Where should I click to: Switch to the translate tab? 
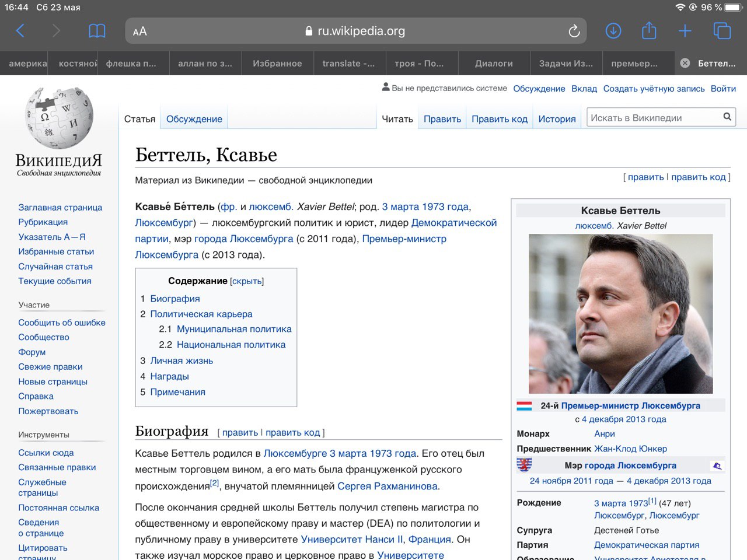(348, 63)
